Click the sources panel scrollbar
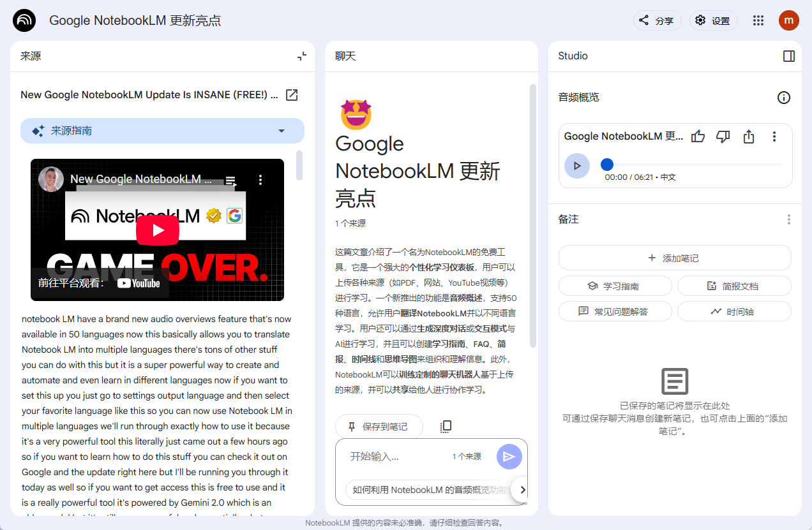Screen dimensions: 812x530 tap(299, 166)
